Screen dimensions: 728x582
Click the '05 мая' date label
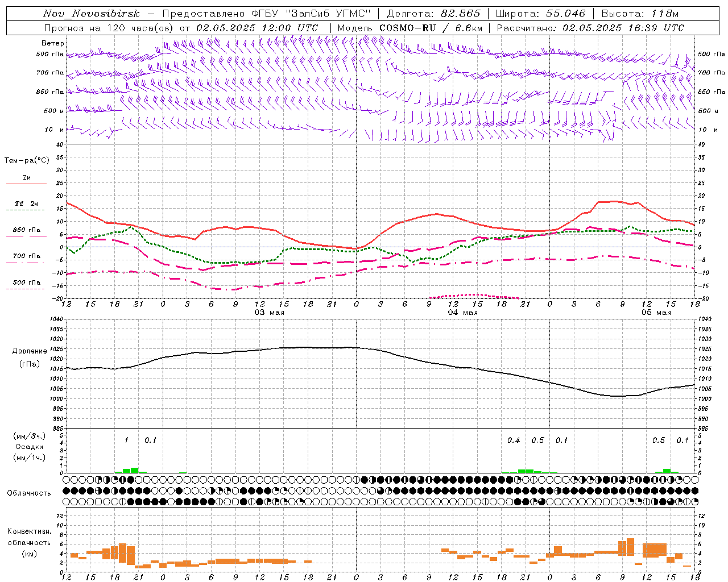pos(656,313)
